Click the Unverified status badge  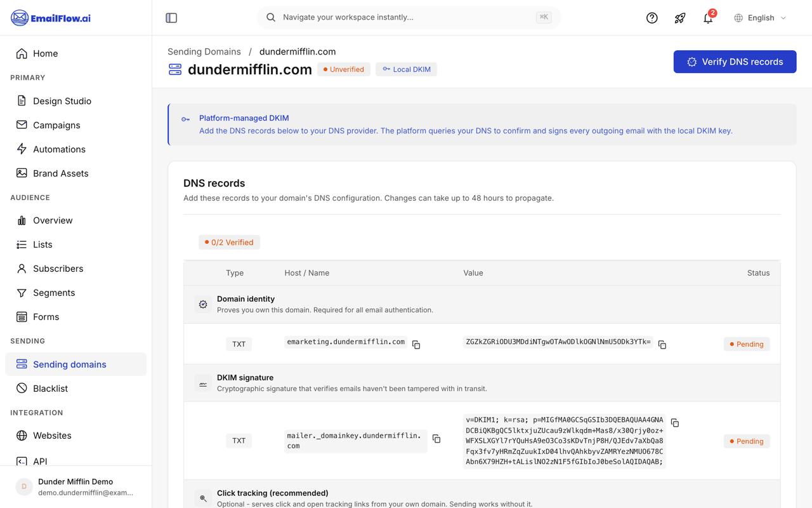pos(344,69)
